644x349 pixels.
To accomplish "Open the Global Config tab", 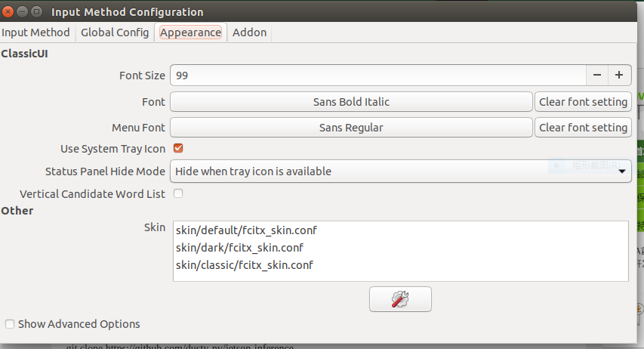I will (115, 32).
